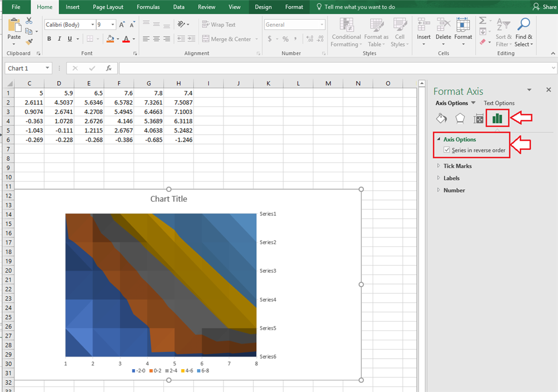Click the Center alignment icon
558x392 pixels.
coord(156,39)
